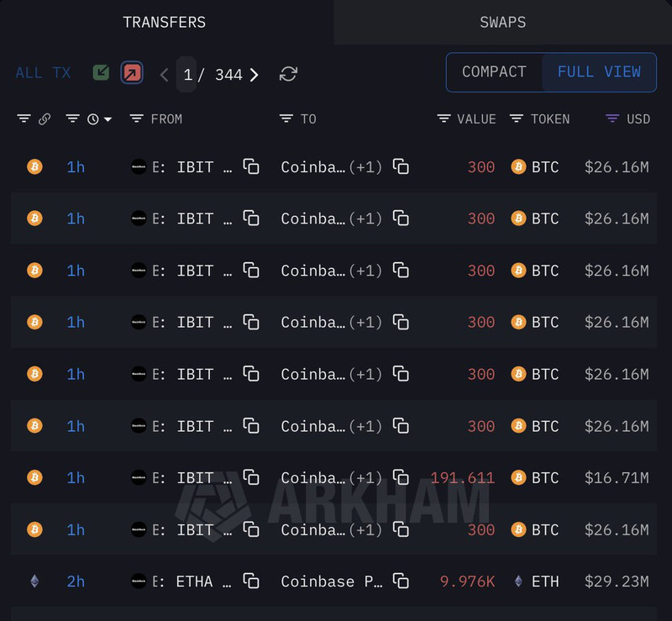Open the 191.611 BTC transfer value

pos(462,478)
